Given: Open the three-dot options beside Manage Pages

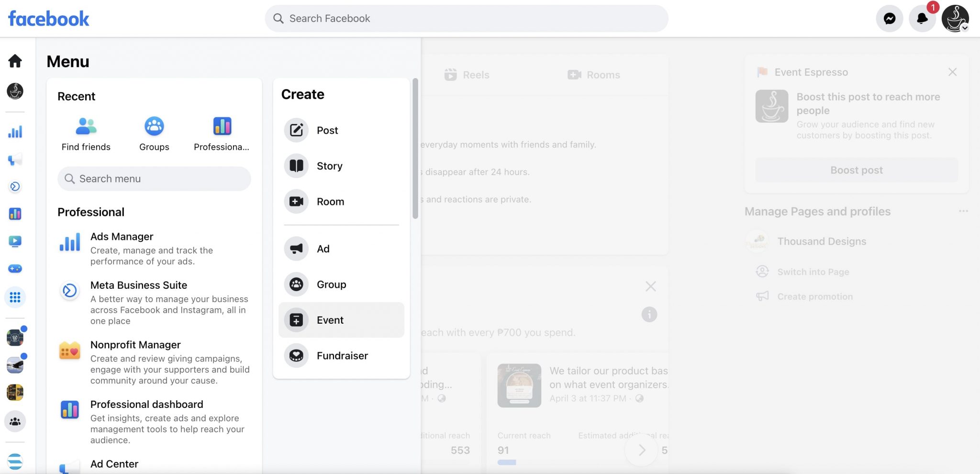Looking at the screenshot, I should (963, 211).
